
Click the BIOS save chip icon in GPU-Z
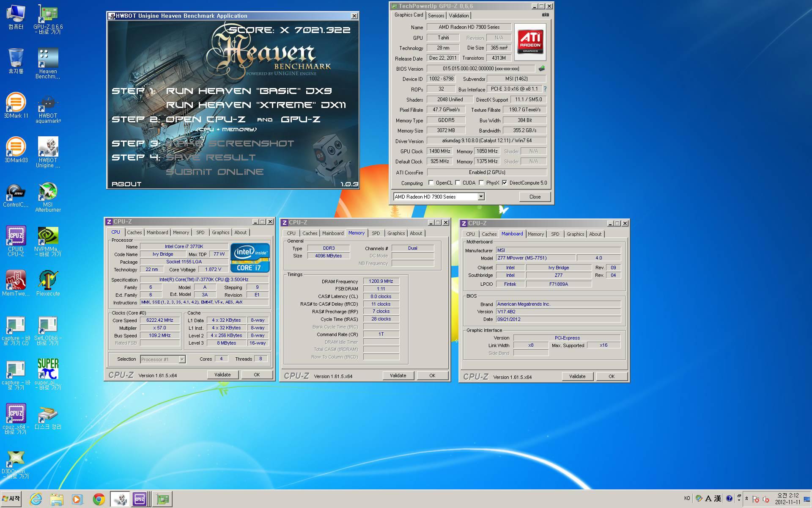click(541, 68)
